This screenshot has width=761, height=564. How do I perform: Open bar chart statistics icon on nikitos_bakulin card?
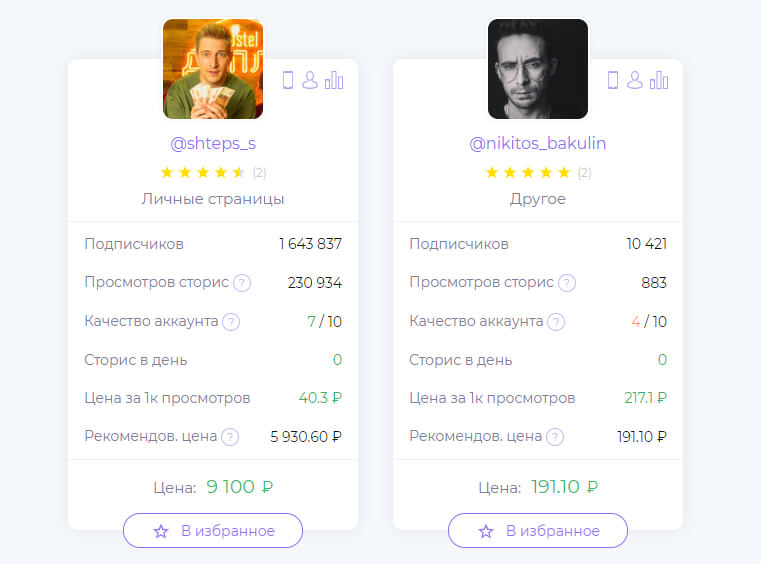659,81
